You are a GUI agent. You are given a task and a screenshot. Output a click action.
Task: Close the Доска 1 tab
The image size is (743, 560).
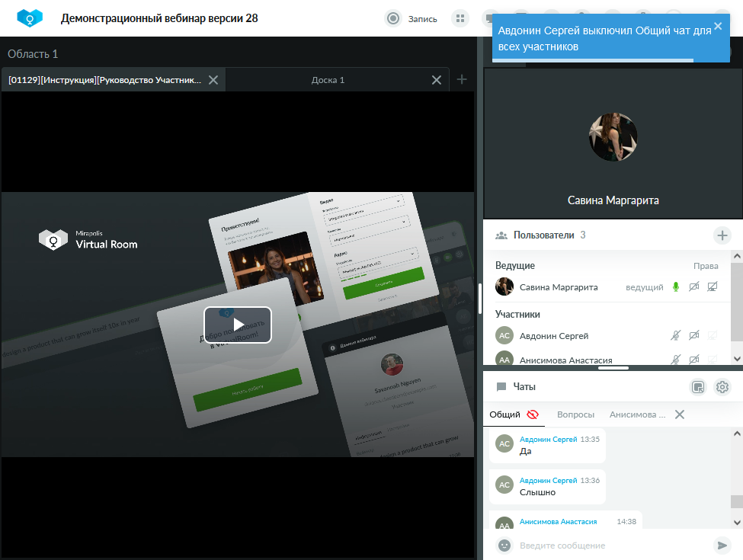(437, 80)
